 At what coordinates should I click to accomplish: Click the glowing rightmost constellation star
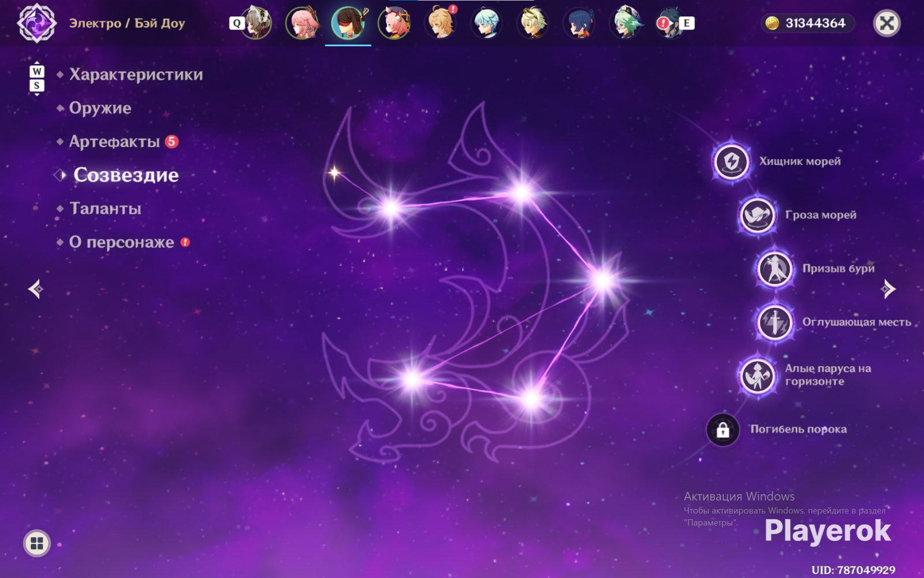(603, 280)
